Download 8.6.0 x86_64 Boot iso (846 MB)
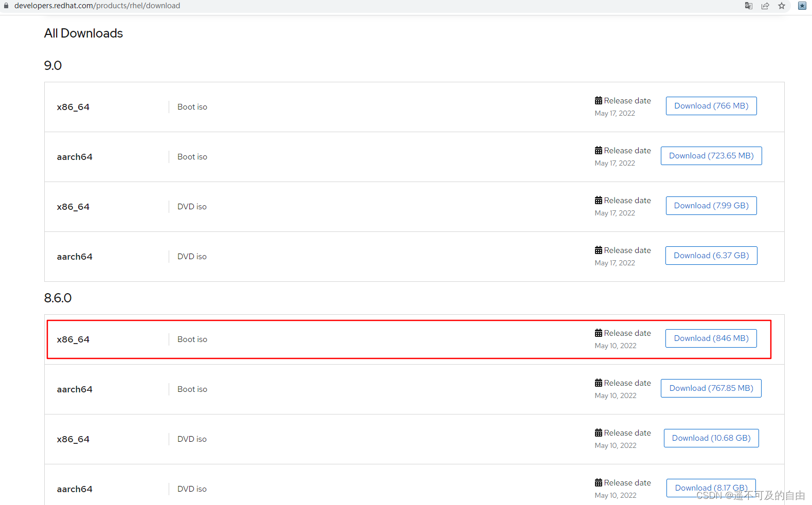The image size is (812, 505). point(711,338)
